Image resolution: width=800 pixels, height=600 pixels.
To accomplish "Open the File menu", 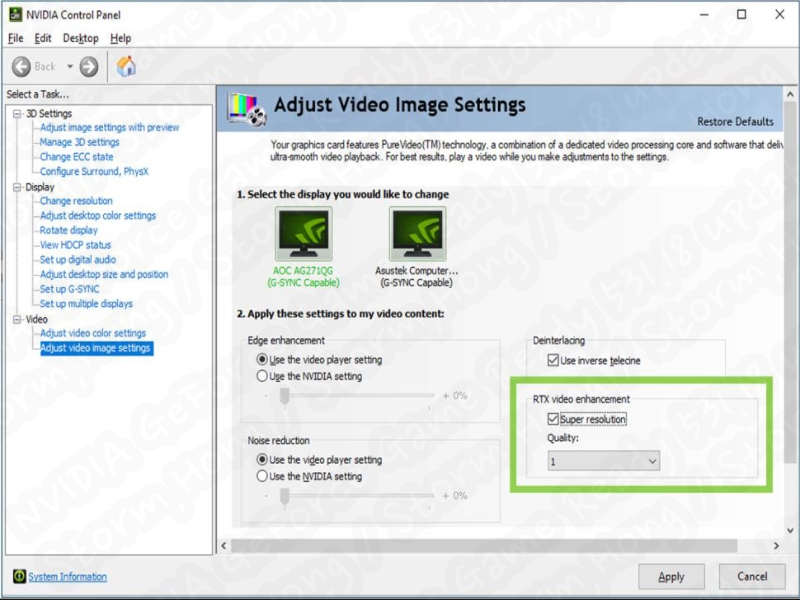I will pyautogui.click(x=16, y=38).
